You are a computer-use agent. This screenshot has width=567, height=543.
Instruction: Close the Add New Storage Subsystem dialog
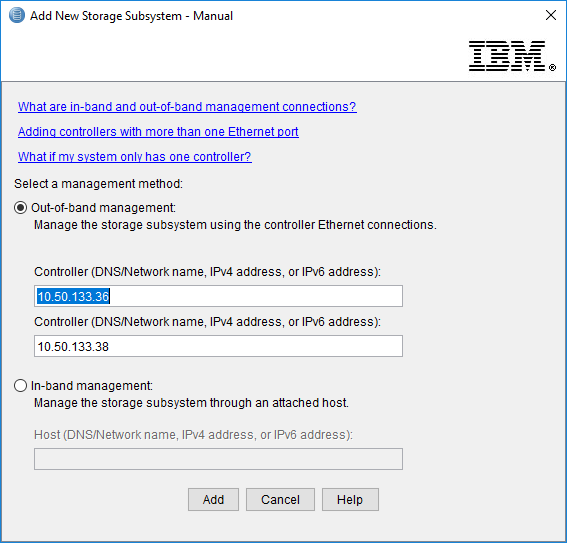(550, 15)
